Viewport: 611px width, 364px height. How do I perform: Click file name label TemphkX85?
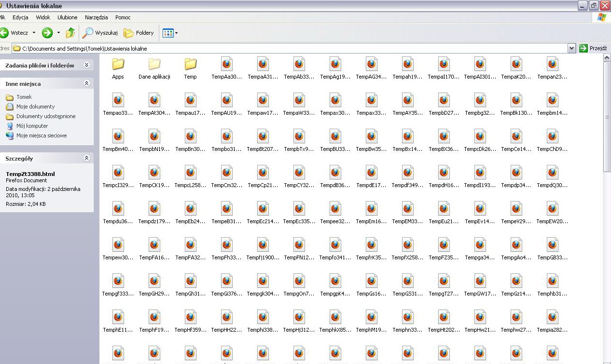[x=335, y=330]
